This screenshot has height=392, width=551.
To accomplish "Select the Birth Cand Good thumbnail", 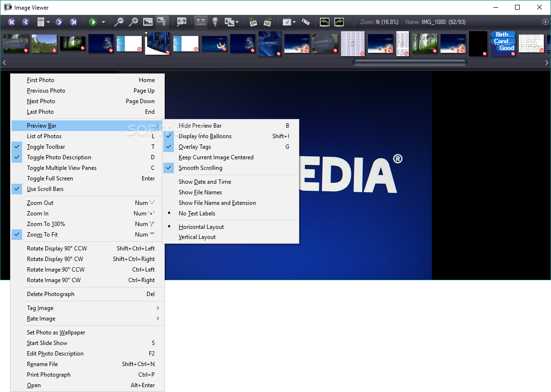I will click(503, 44).
